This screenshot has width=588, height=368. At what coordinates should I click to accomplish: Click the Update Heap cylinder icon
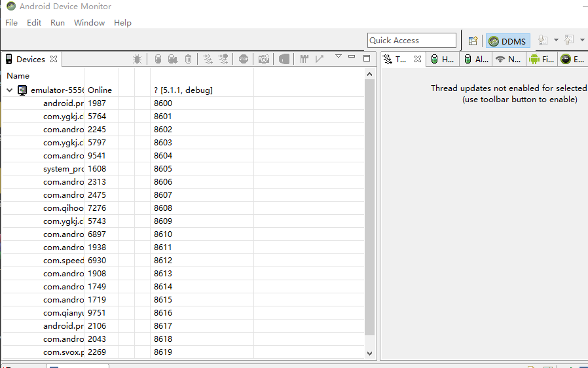coord(158,60)
